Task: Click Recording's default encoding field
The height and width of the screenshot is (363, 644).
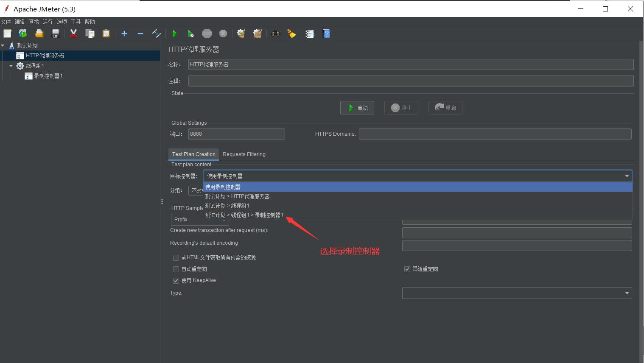Action: tap(517, 246)
